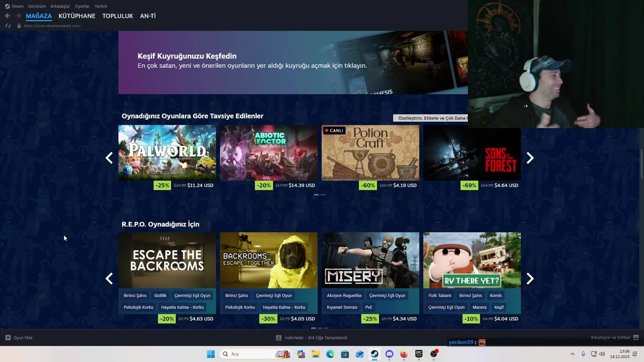Viewport: 644px width, 362px height.
Task: Click the store page vertical scrollbar
Action: coord(641,163)
